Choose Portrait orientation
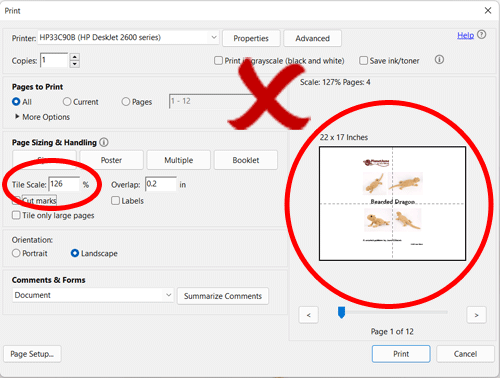The width and height of the screenshot is (500, 378). [x=16, y=253]
